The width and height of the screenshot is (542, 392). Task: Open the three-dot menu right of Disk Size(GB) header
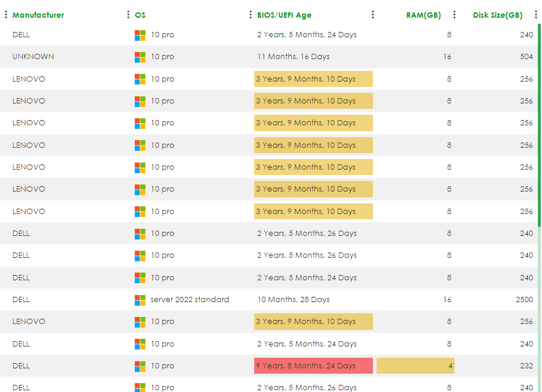[535, 15]
